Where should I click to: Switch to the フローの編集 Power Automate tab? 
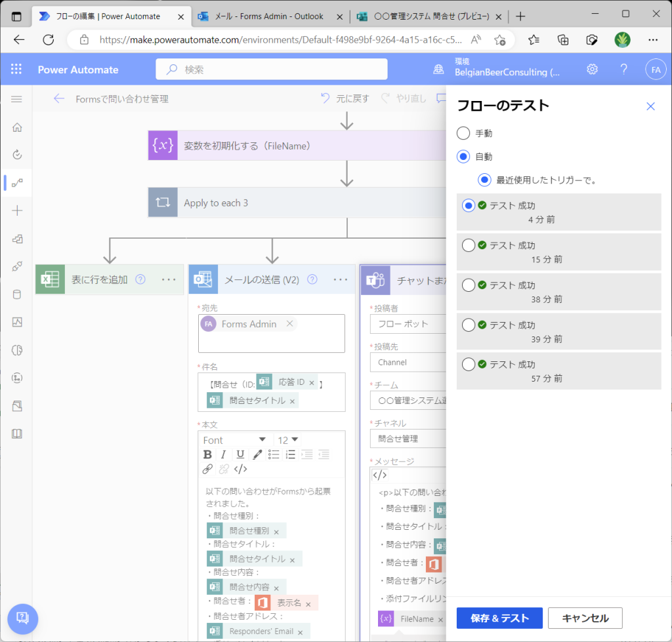coord(108,16)
